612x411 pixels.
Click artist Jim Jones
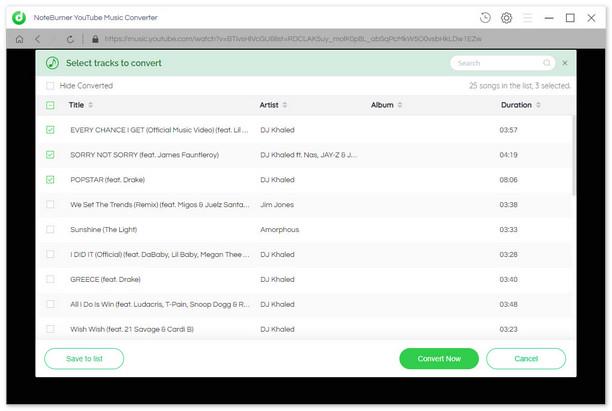[277, 205]
